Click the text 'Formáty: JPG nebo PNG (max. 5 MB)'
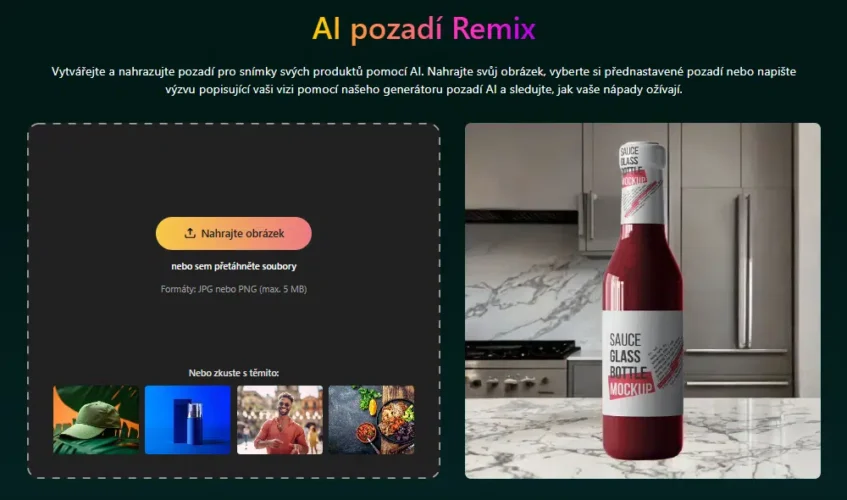The width and height of the screenshot is (847, 500). (x=234, y=289)
